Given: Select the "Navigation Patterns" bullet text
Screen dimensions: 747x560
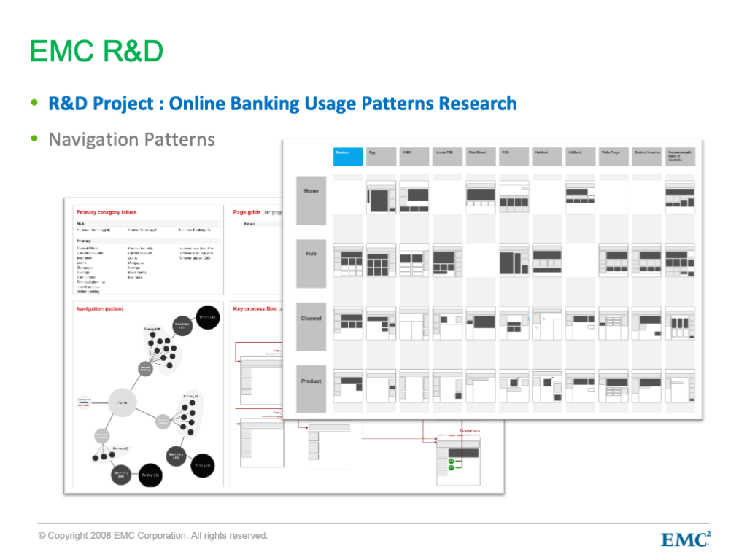Looking at the screenshot, I should [131, 139].
